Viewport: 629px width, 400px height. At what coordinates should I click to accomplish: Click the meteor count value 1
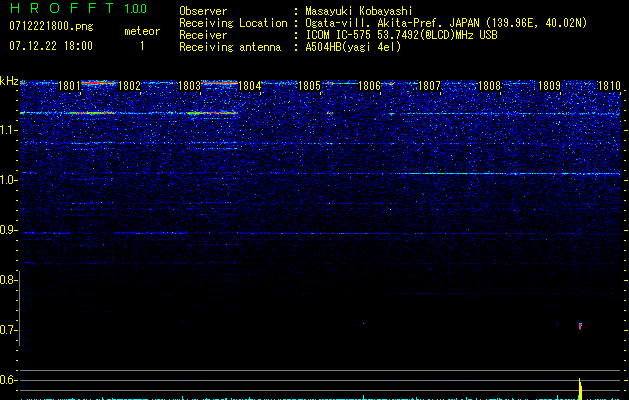click(142, 46)
